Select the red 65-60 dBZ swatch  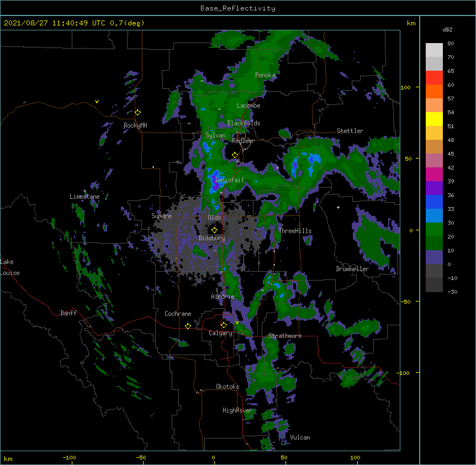(x=434, y=78)
